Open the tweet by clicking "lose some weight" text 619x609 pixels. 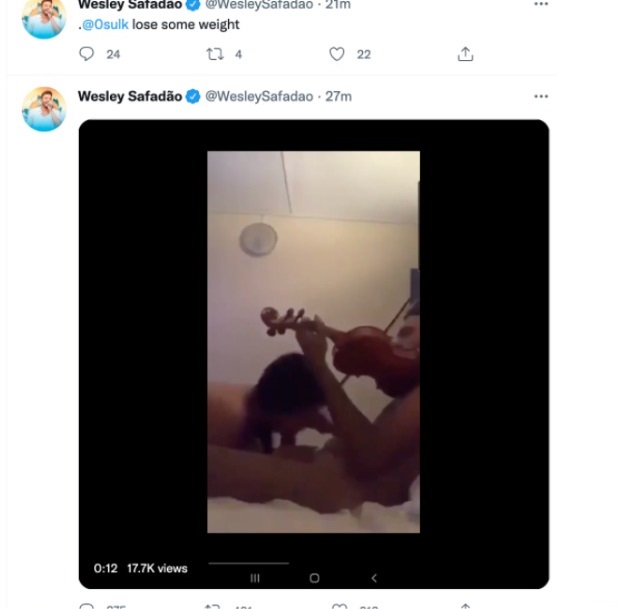point(186,24)
